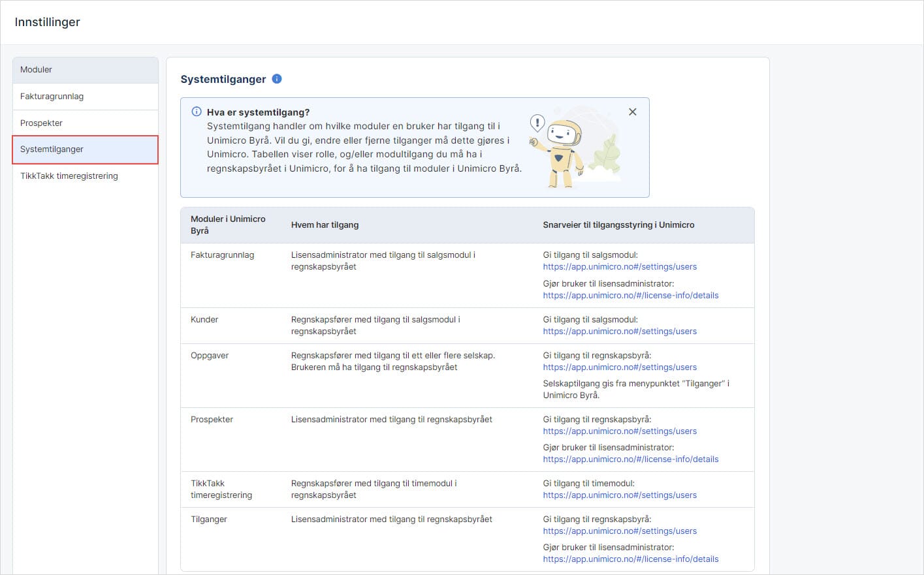Open license-info/details link in Tilganger row
924x575 pixels.
(630, 559)
